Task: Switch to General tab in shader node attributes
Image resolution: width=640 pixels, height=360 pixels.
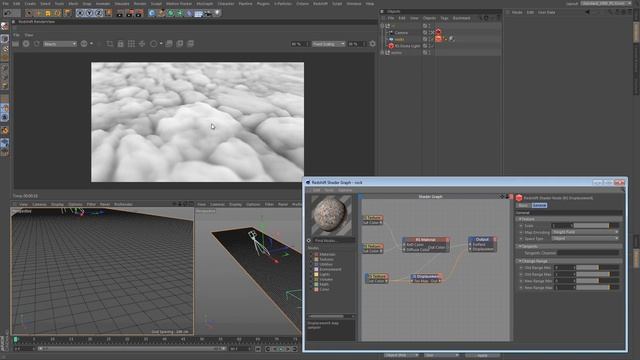Action: [539, 205]
